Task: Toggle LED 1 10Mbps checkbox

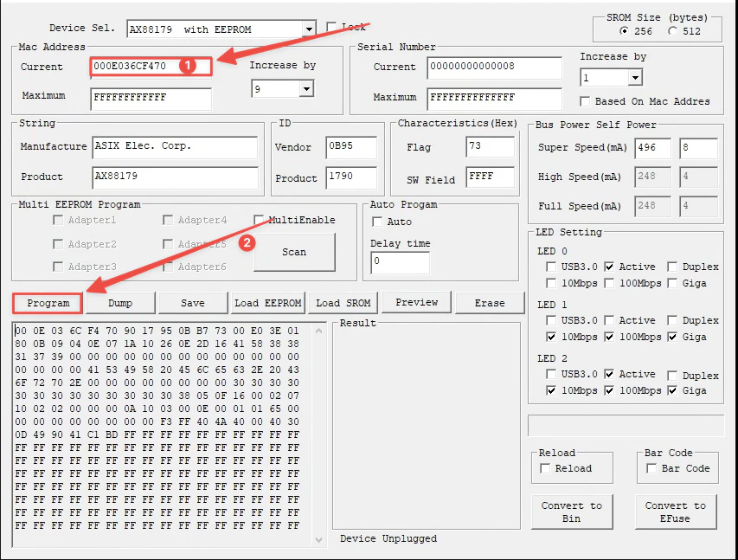Action: 551,337
